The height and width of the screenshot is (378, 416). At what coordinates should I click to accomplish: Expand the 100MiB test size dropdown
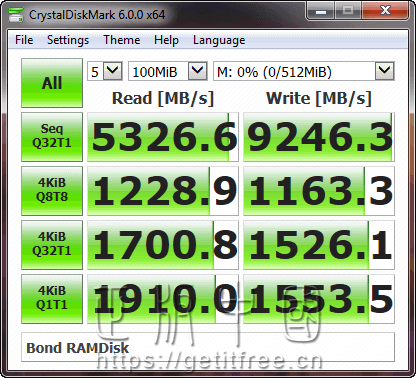pyautogui.click(x=168, y=71)
